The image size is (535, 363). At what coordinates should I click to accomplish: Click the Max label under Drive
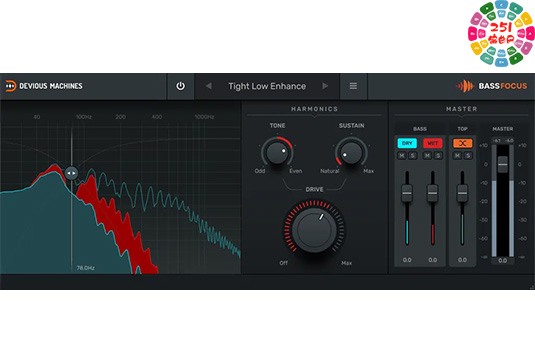tap(346, 263)
